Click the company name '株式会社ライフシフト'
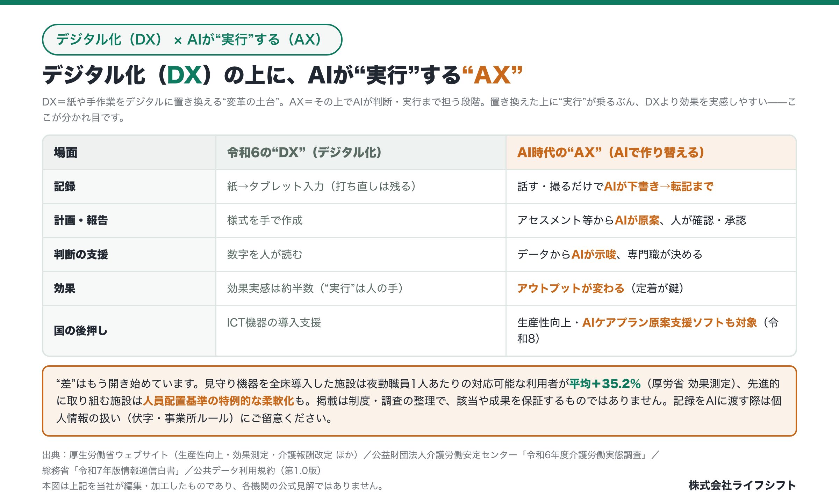Screen dimensions: 839x504 pos(743,485)
